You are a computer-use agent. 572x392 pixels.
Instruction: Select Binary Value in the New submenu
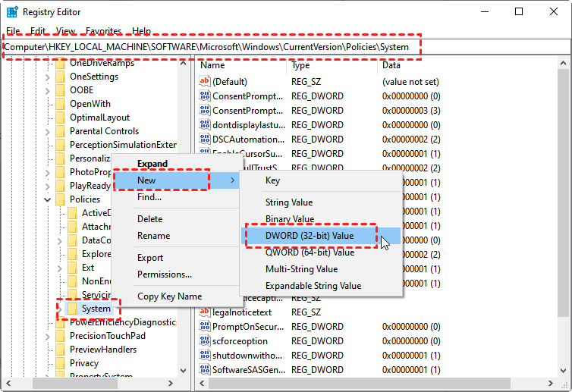(x=321, y=219)
